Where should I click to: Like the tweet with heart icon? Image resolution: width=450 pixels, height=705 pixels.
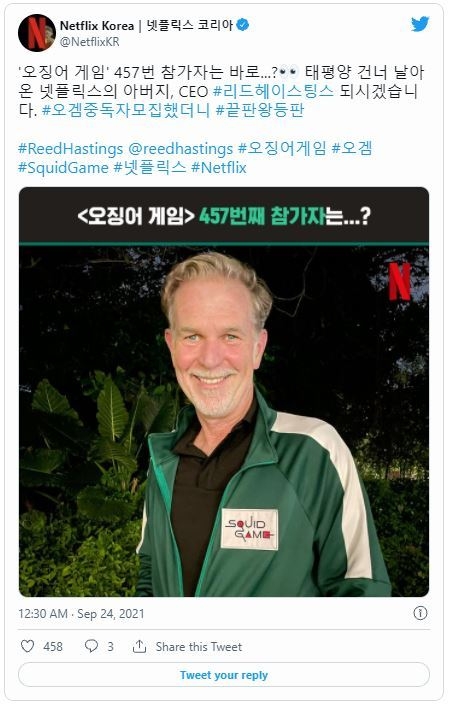28,647
